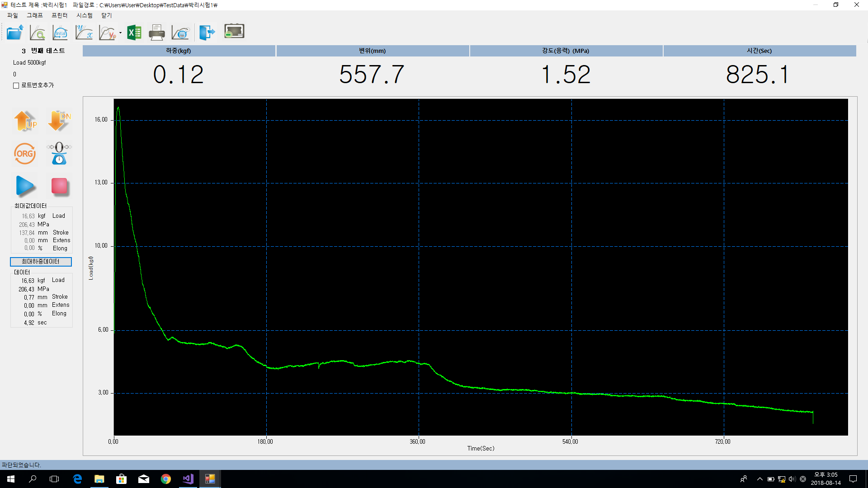Click the printer icon
This screenshot has width=868, height=488.
point(157,33)
